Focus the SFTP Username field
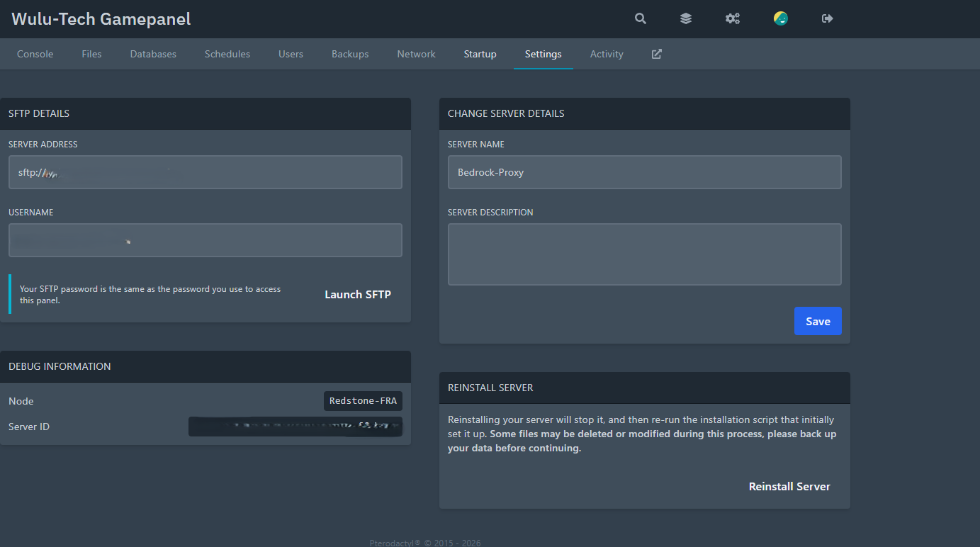 point(205,240)
